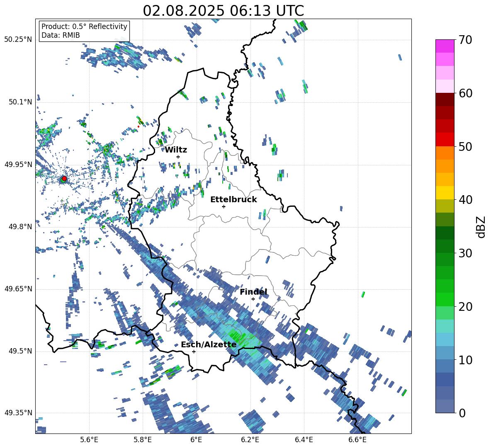The height and width of the screenshot is (448, 491).
Task: Click the 5.6°E longitude label
Action: [x=89, y=440]
